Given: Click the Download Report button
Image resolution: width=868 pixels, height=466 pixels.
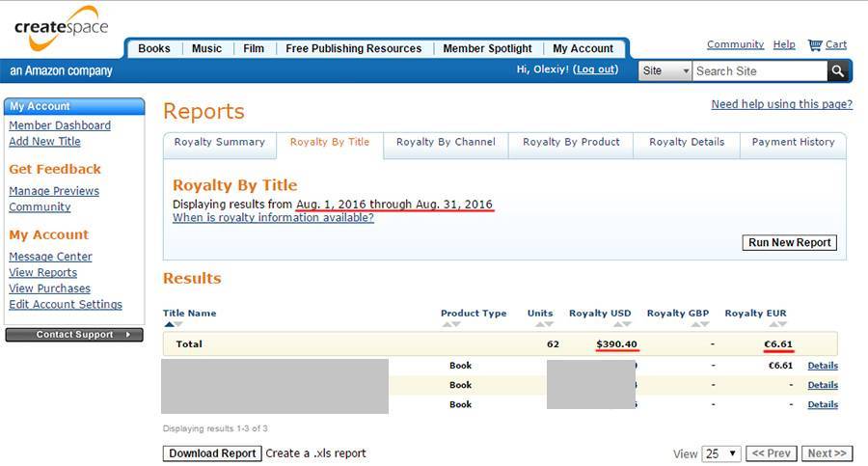Looking at the screenshot, I should (212, 453).
